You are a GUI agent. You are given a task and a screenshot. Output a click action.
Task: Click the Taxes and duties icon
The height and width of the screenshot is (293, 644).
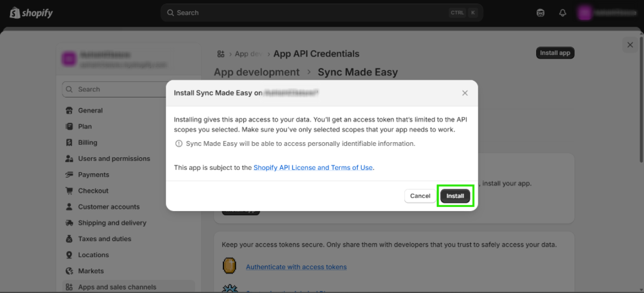click(x=70, y=239)
